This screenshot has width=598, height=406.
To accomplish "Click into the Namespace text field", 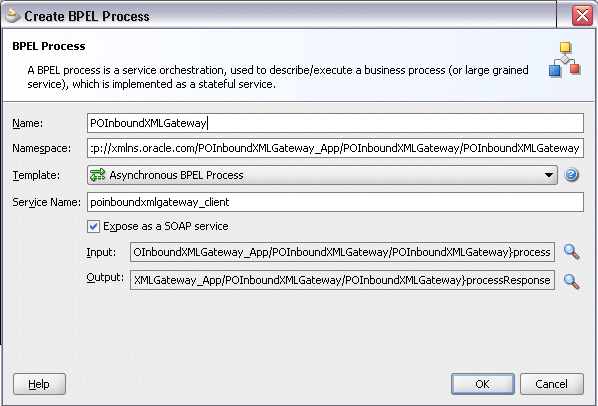I will click(335, 148).
